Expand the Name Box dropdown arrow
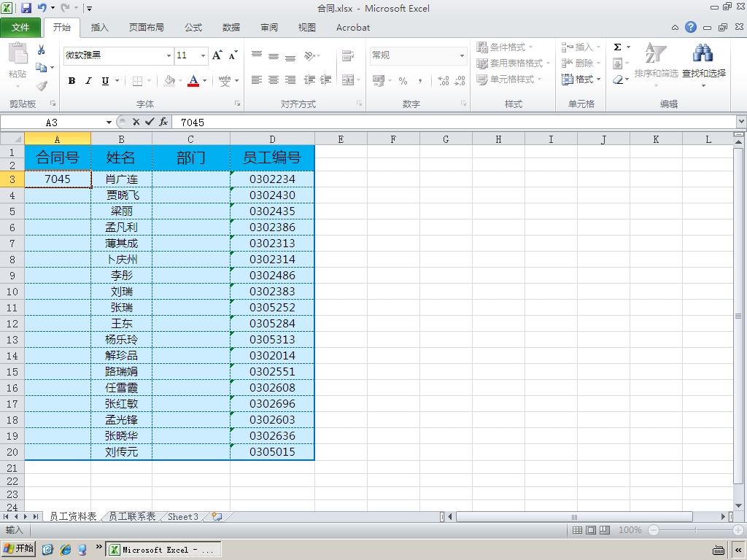Viewport: 747px width, 560px height. (109, 122)
